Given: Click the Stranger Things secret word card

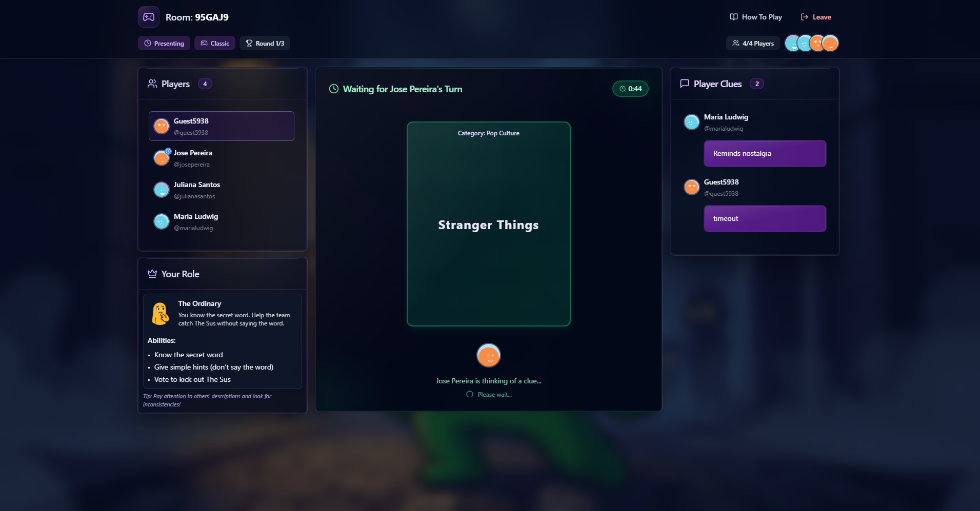Looking at the screenshot, I should (489, 224).
